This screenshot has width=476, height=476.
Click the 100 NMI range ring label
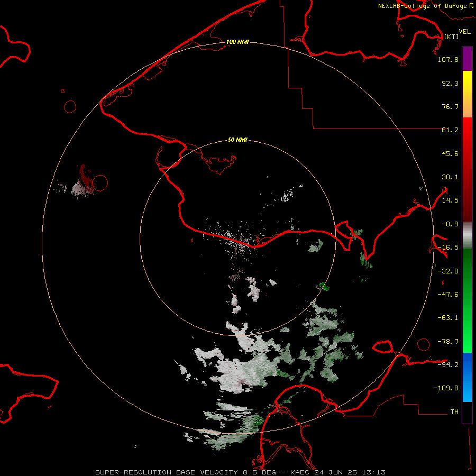tap(237, 42)
